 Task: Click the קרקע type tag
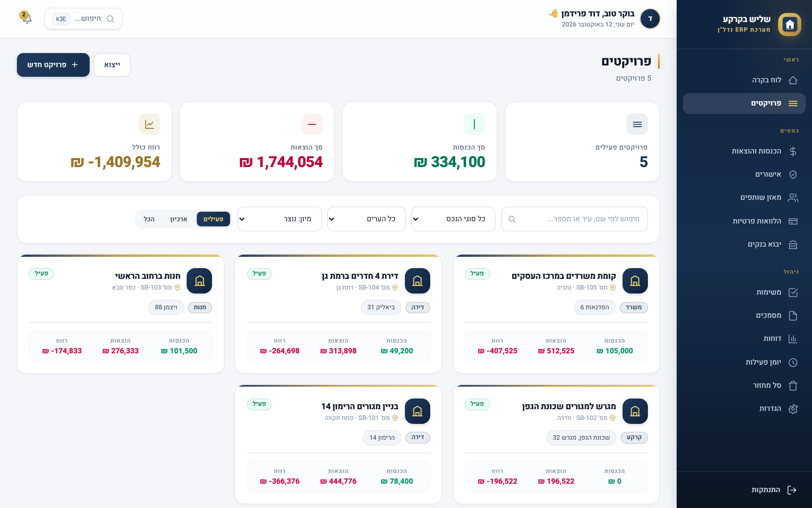tap(634, 437)
